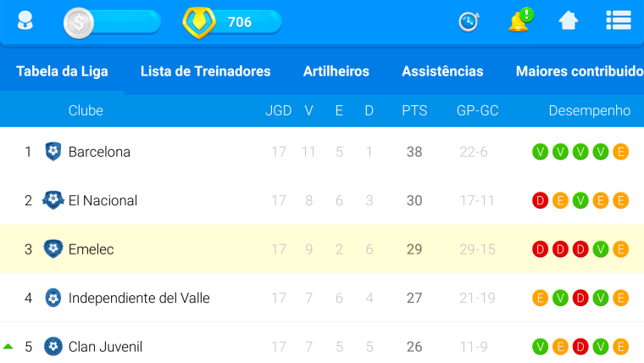Open notifications bell with alert
Image resolution: width=644 pixels, height=363 pixels.
tap(520, 20)
